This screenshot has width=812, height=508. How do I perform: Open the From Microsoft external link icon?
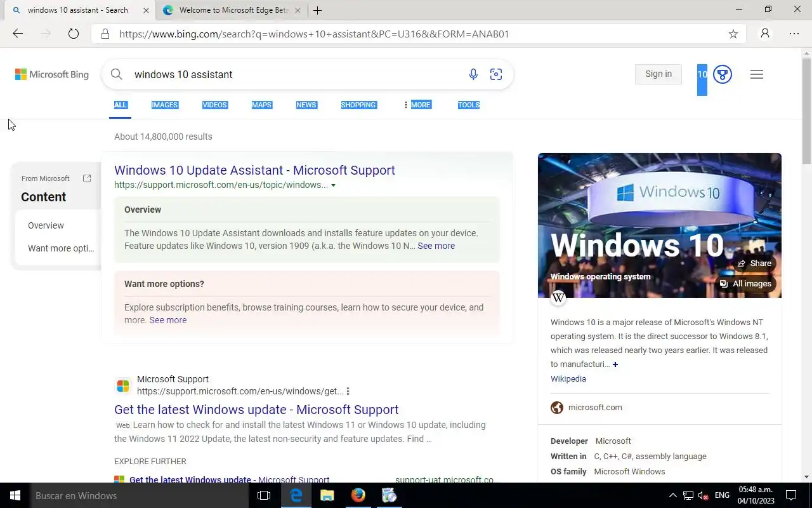pyautogui.click(x=87, y=178)
